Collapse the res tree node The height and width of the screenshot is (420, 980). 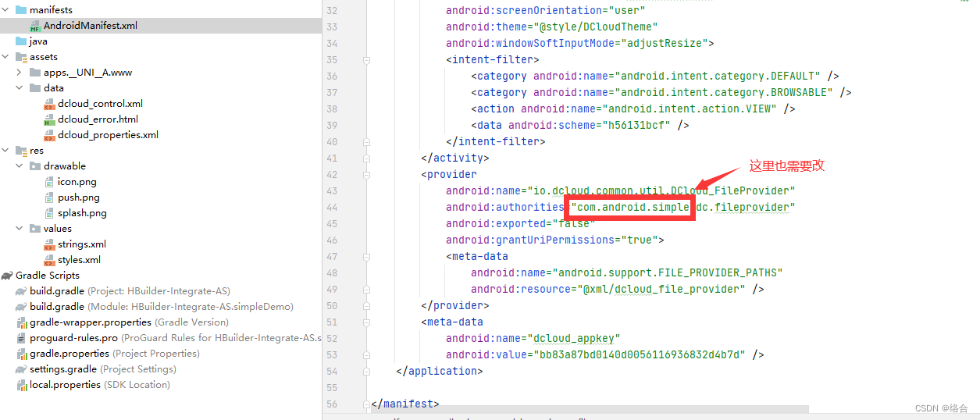click(x=5, y=151)
